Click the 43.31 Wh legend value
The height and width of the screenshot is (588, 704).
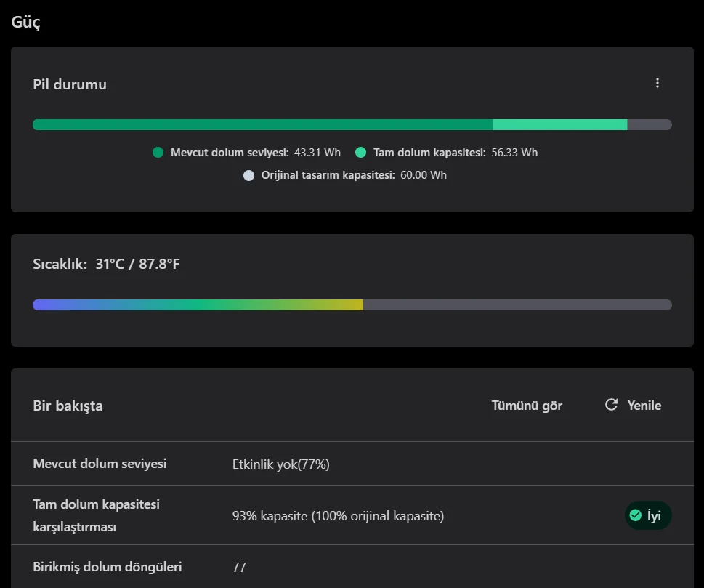pos(317,153)
